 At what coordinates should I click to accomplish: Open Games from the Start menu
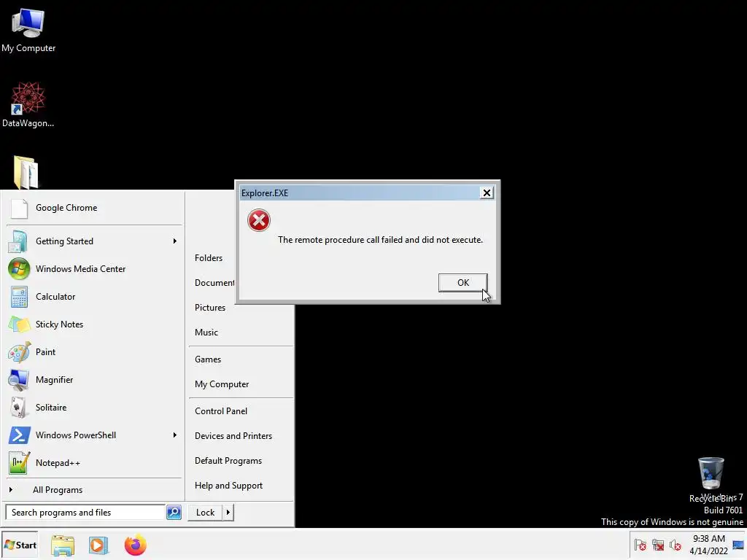click(208, 359)
